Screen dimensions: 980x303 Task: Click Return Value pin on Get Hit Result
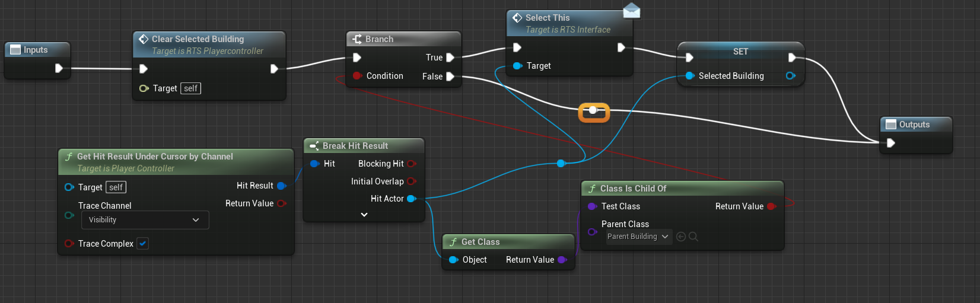coord(282,203)
